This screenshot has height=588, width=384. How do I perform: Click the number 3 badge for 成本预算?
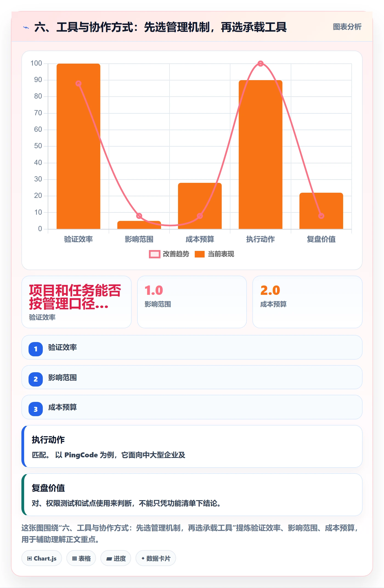pos(36,409)
